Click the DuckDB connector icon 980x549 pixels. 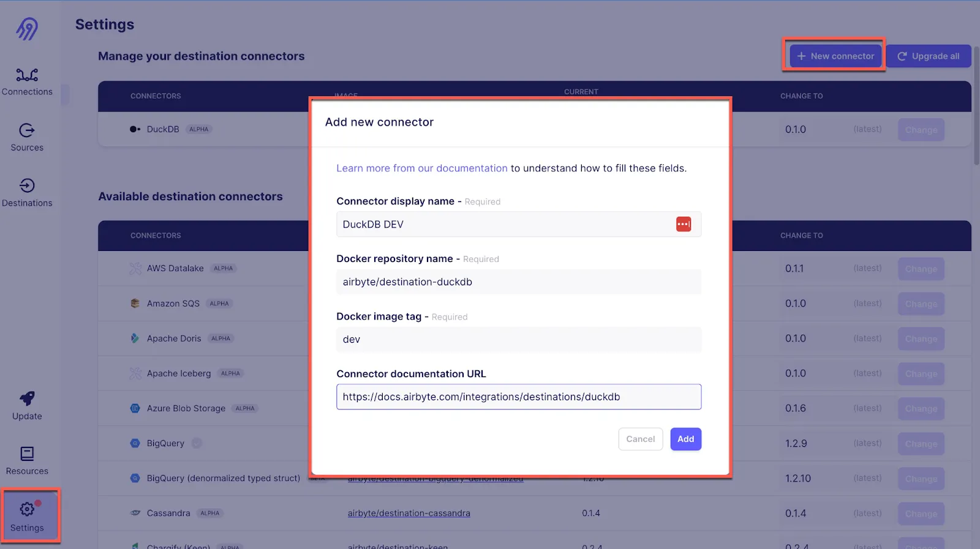(x=135, y=129)
